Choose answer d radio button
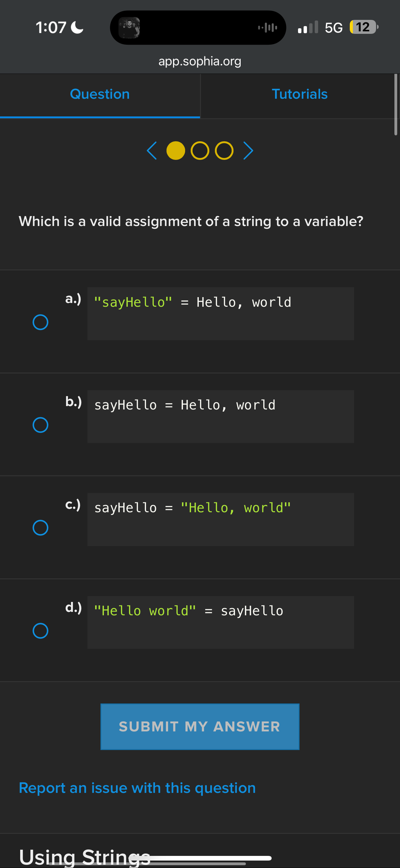This screenshot has width=400, height=868. point(40,631)
